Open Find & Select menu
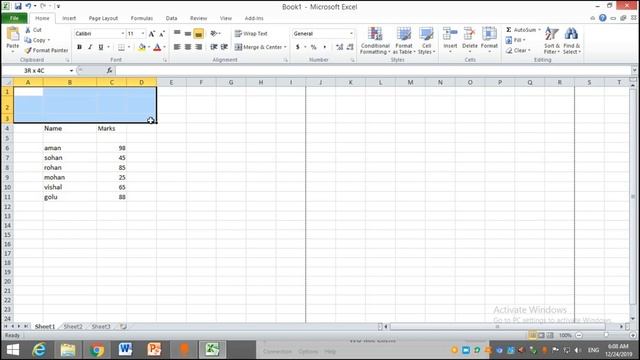Image resolution: width=640 pixels, height=360 pixels. click(571, 40)
